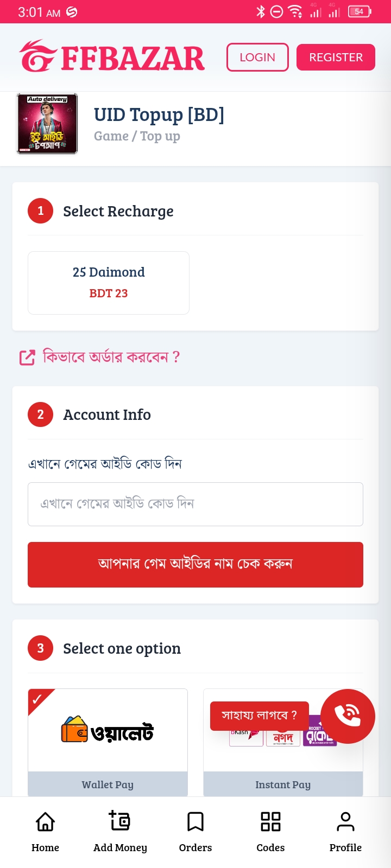Tap the red phone support button
This screenshot has height=868, width=391.
click(x=348, y=716)
